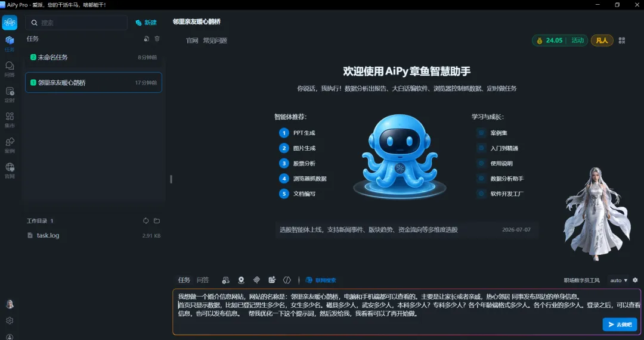This screenshot has width=644, height=340.
Task: Click the first attachment icon in the input toolbar
Action: (x=225, y=280)
